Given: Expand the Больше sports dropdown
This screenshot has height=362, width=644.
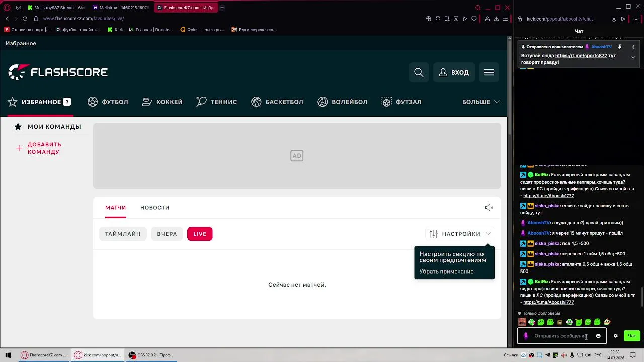Looking at the screenshot, I should pyautogui.click(x=481, y=102).
